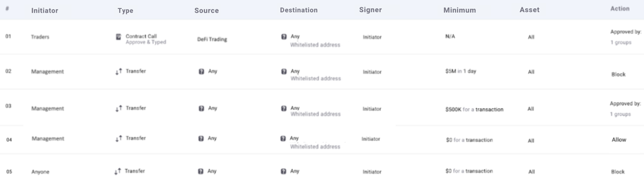Screen dimensions: 644x180
Task: Click the Transfer arrows icon in rule 03
Action: 118,108
